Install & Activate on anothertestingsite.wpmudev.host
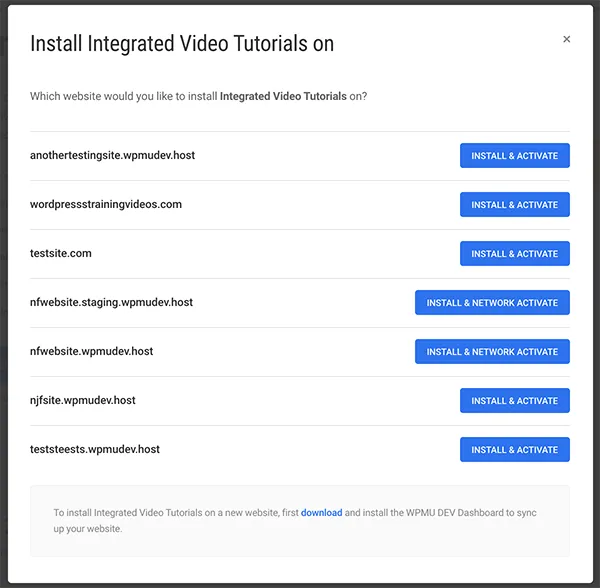Image resolution: width=600 pixels, height=588 pixels. (x=514, y=156)
